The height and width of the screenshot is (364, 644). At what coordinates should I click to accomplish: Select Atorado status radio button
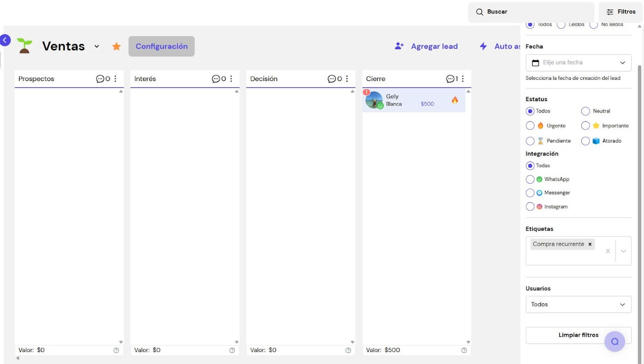pyautogui.click(x=585, y=141)
